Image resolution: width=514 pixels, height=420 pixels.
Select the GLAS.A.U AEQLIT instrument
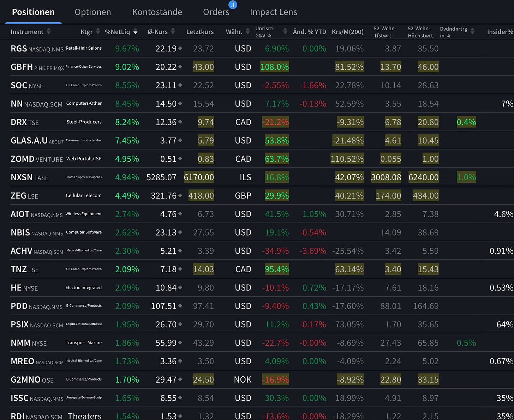37,140
